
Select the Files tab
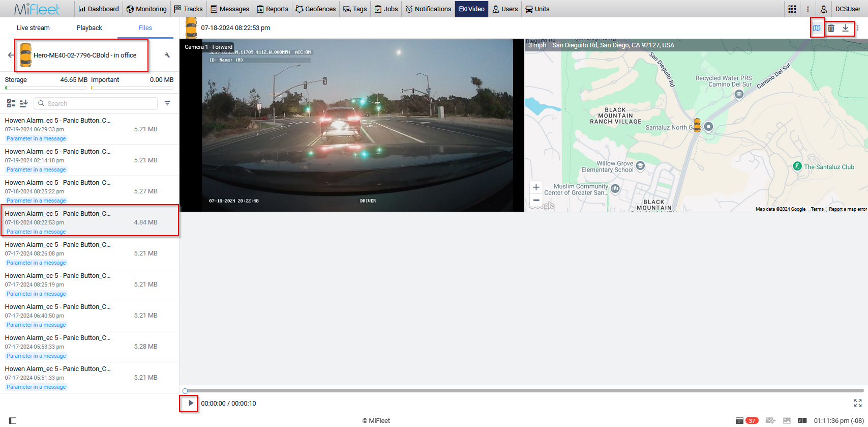[x=145, y=27]
